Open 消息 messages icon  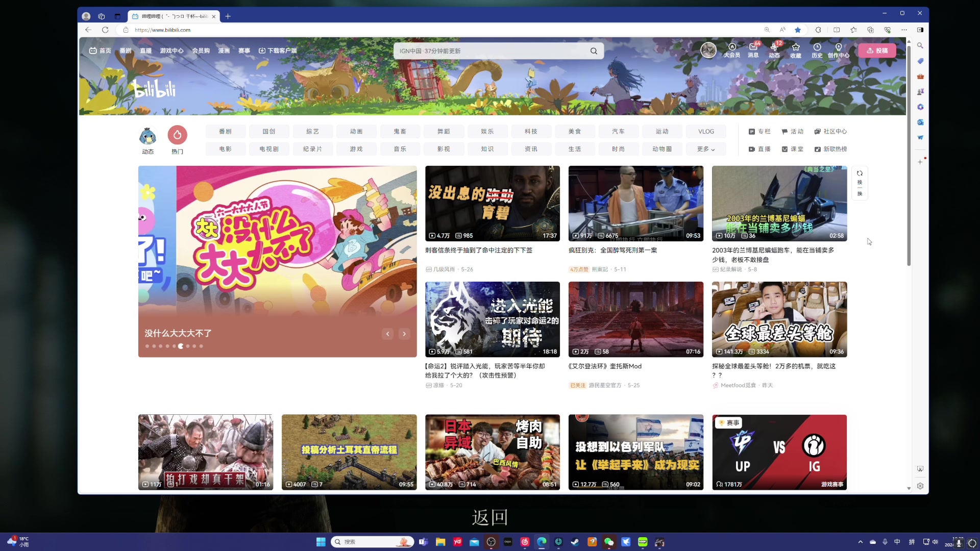click(753, 50)
